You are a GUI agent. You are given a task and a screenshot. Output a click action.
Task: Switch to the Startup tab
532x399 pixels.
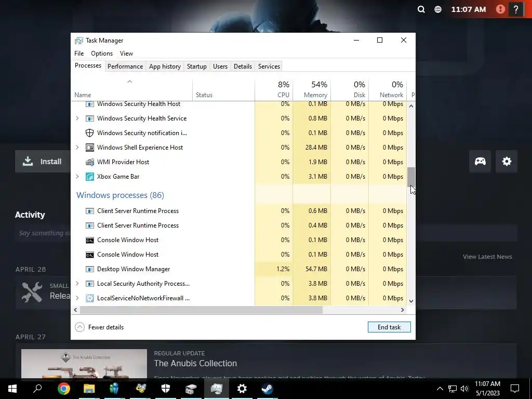click(x=197, y=66)
